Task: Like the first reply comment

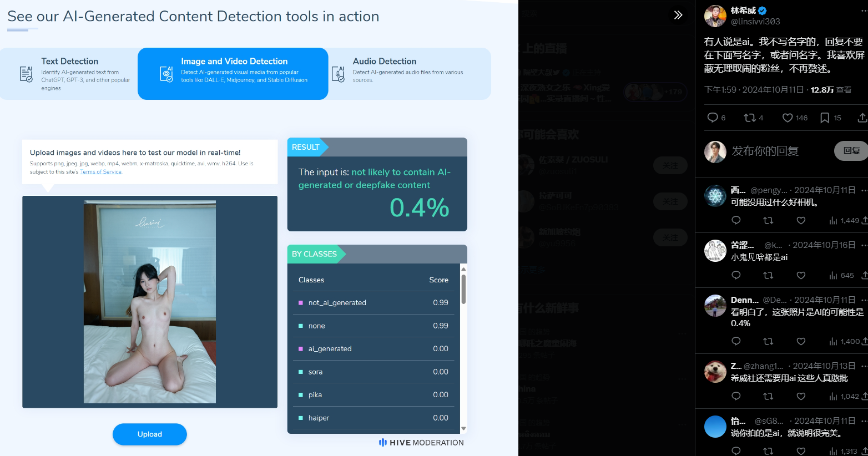Action: (x=801, y=220)
